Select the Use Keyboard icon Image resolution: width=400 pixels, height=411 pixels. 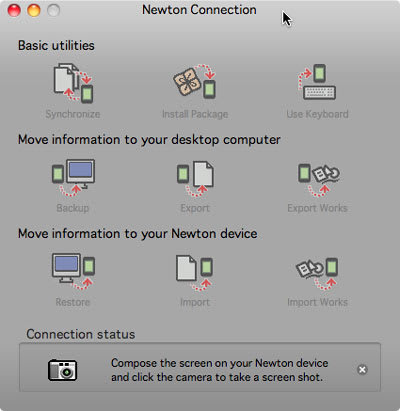[x=317, y=82]
